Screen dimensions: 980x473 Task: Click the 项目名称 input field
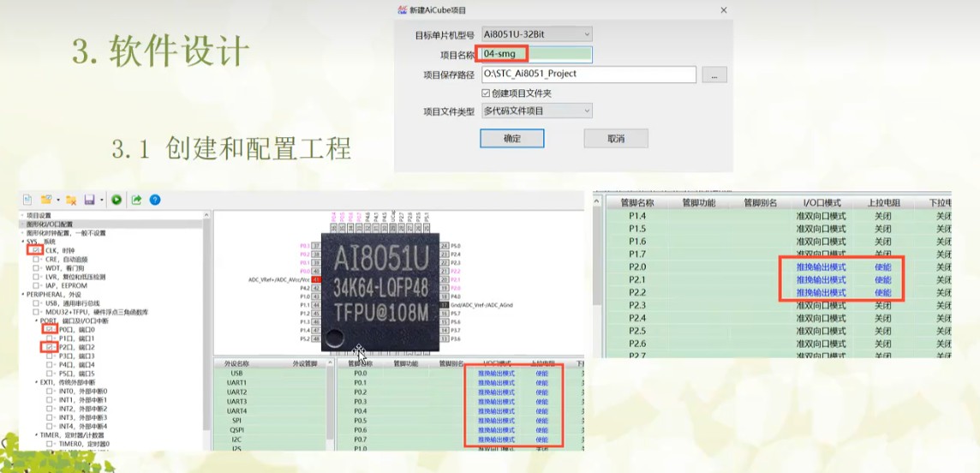tap(537, 54)
